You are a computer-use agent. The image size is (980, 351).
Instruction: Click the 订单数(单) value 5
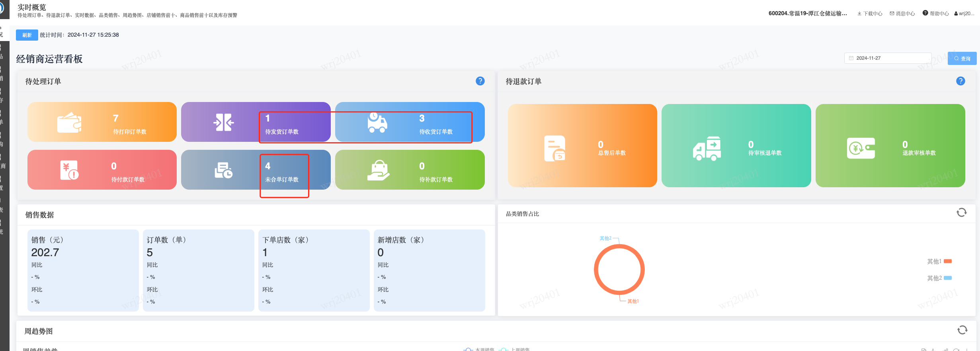point(150,253)
